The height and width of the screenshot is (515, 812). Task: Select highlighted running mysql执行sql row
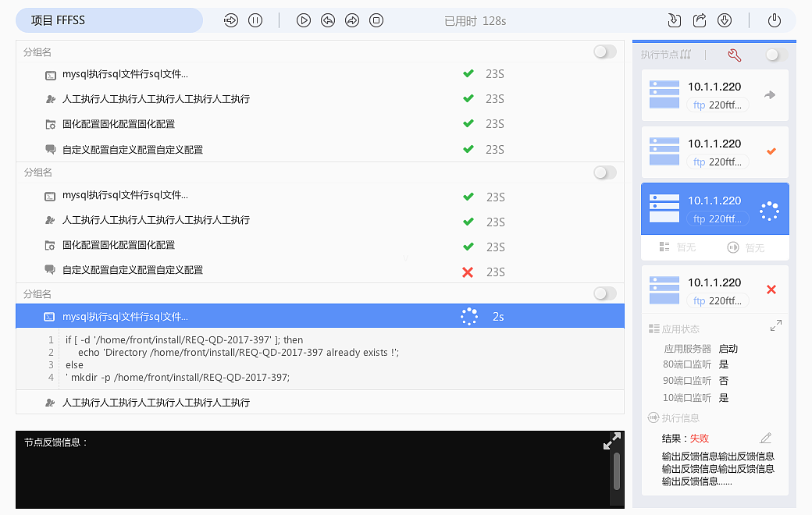point(320,316)
